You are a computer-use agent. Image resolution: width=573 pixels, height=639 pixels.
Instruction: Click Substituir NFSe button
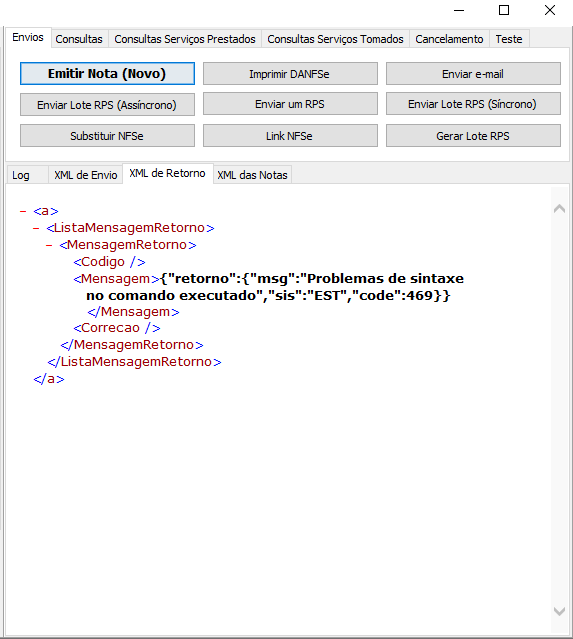[x=107, y=136]
